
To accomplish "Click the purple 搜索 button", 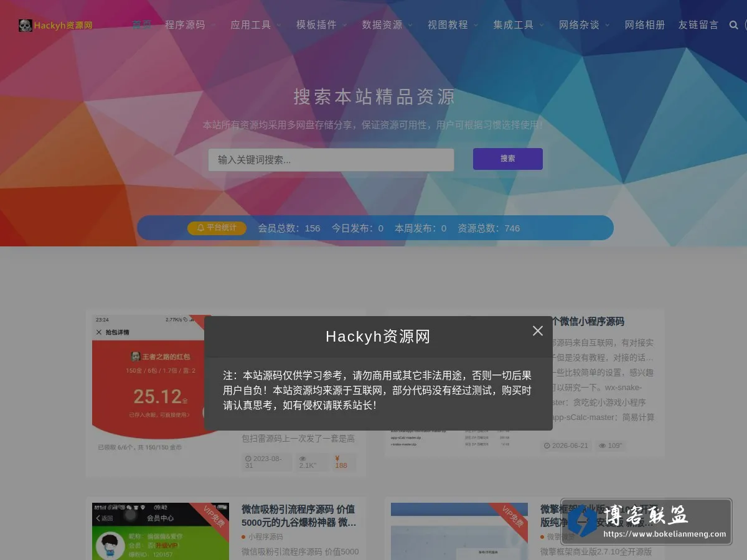I will click(508, 159).
